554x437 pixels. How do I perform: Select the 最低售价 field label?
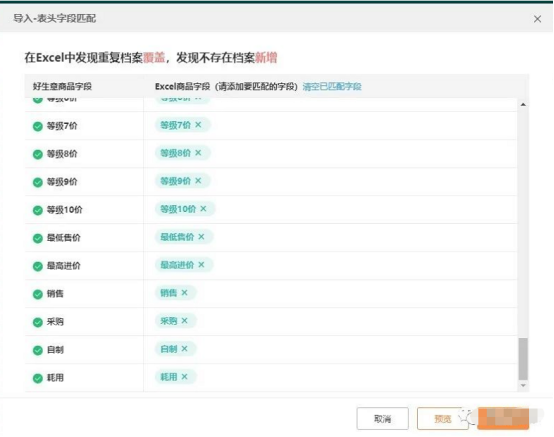pos(64,238)
